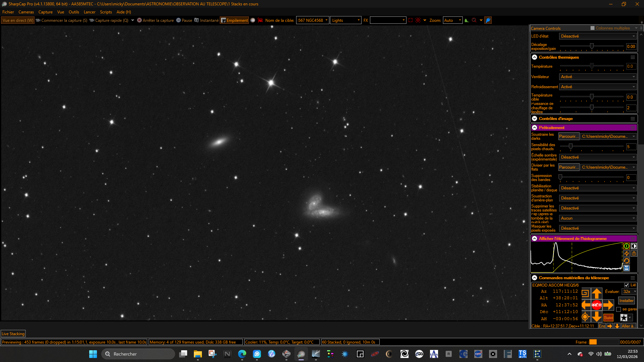Click Parcourir for Soustraire les darks
Image resolution: width=644 pixels, height=362 pixels.
569,136
